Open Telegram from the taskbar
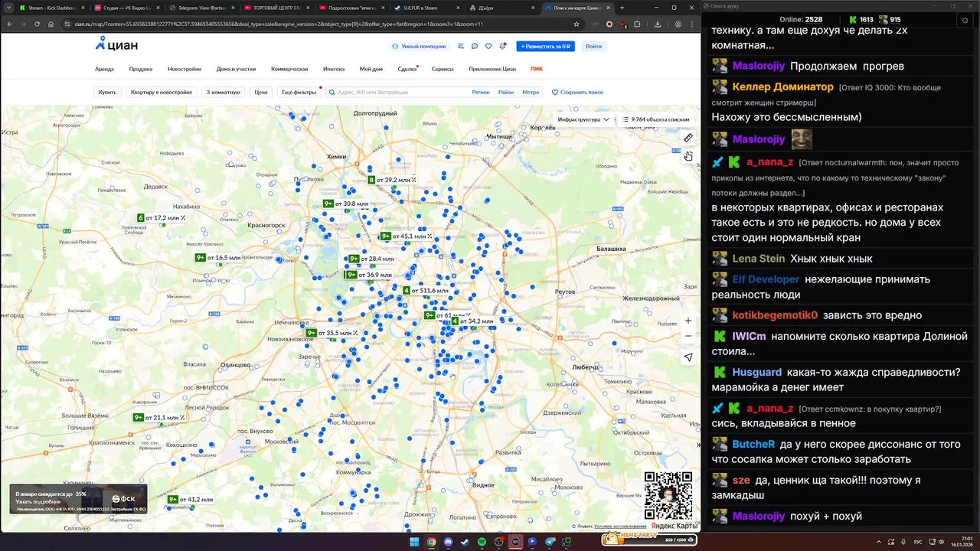This screenshot has width=980, height=551. pyautogui.click(x=549, y=542)
